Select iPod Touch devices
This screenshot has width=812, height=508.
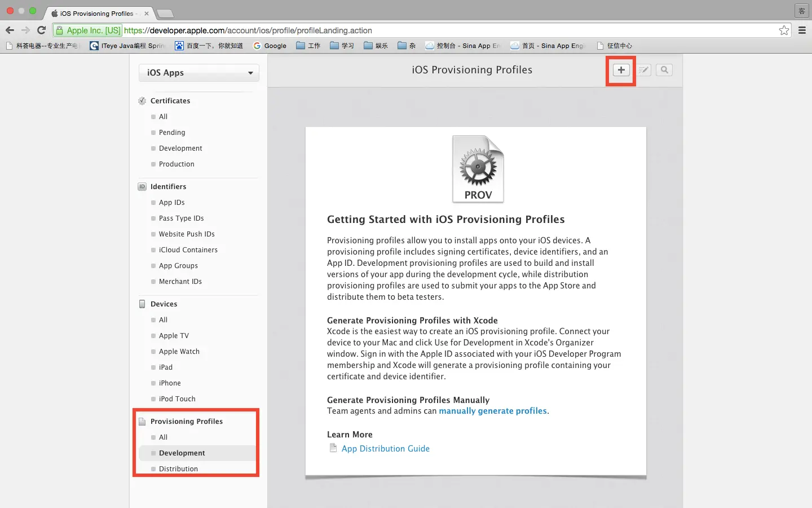click(177, 399)
